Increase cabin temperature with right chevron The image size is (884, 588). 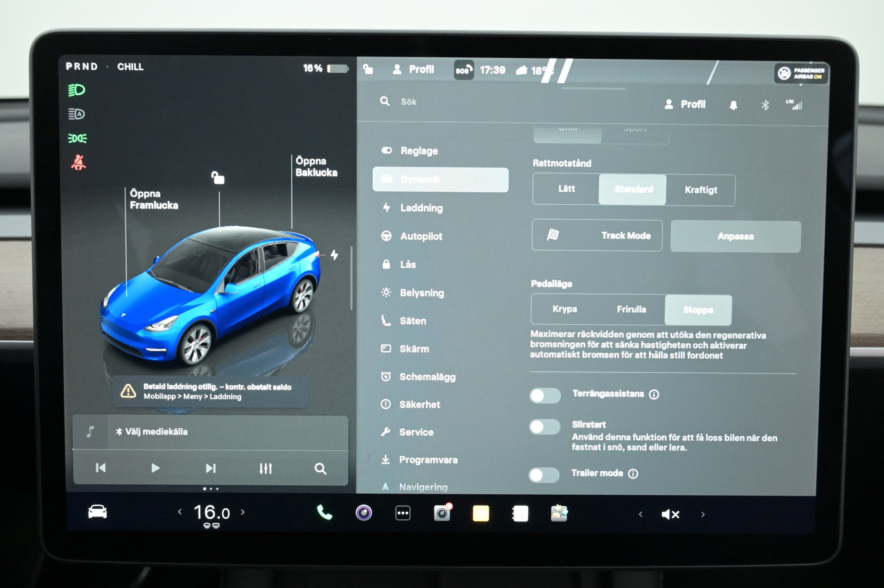coord(243,512)
